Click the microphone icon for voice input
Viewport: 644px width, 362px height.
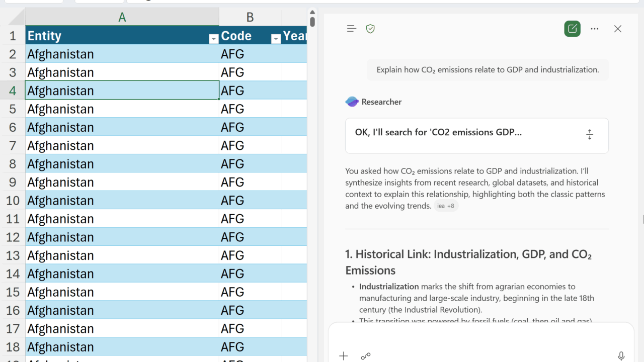pyautogui.click(x=621, y=356)
